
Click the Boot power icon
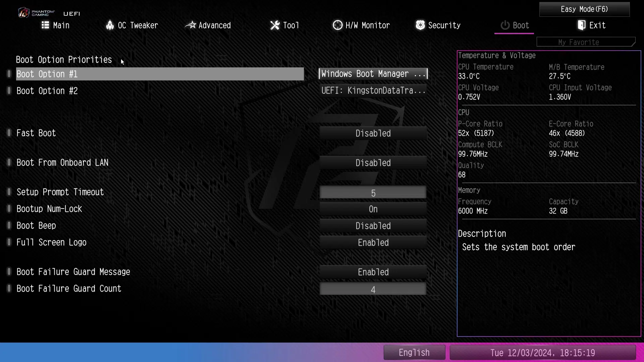coord(505,25)
